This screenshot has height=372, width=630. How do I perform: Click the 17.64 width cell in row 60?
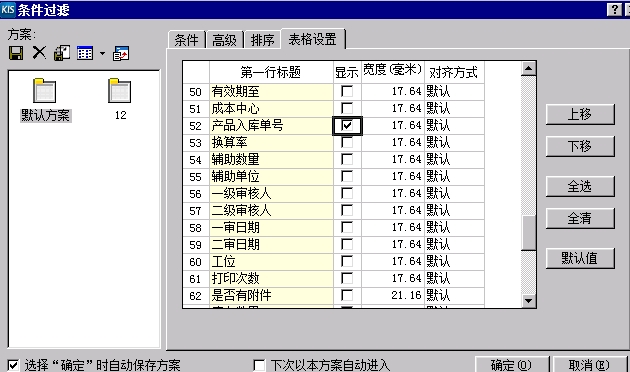click(x=393, y=262)
